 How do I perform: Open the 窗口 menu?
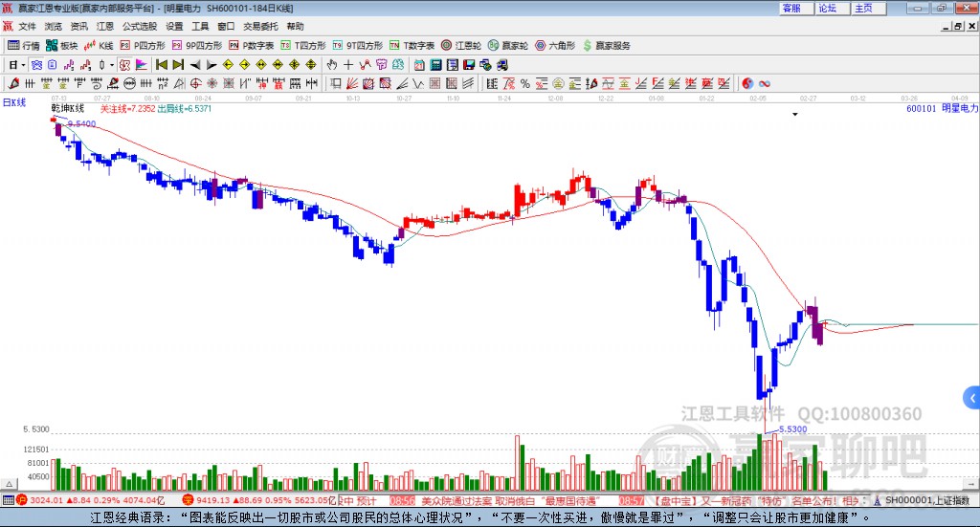(226, 26)
